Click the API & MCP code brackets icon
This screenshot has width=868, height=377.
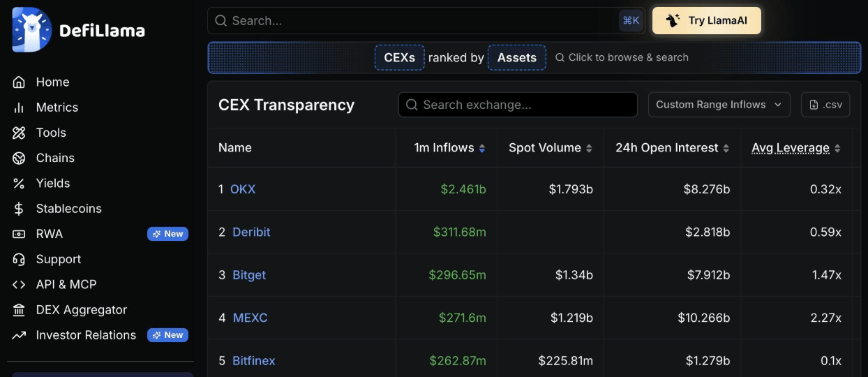point(20,285)
